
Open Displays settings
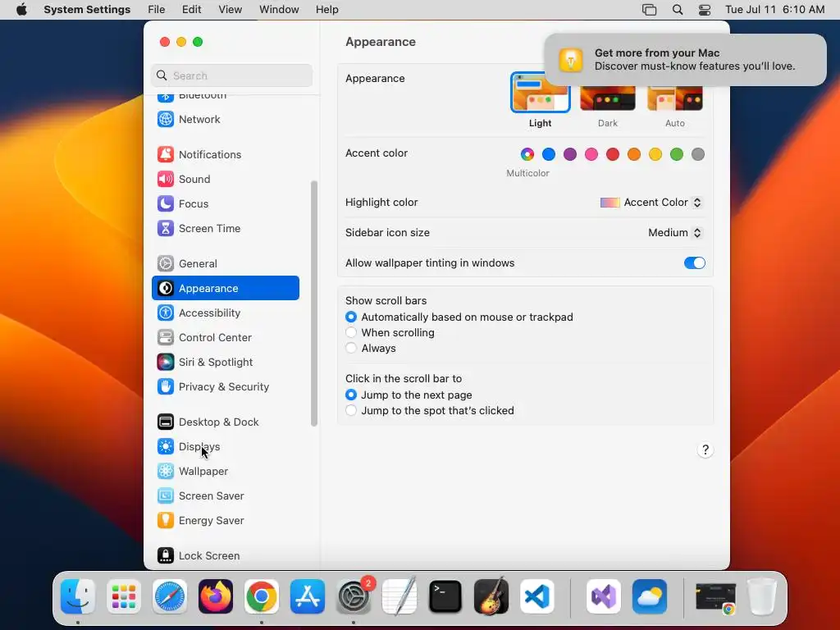point(226,447)
